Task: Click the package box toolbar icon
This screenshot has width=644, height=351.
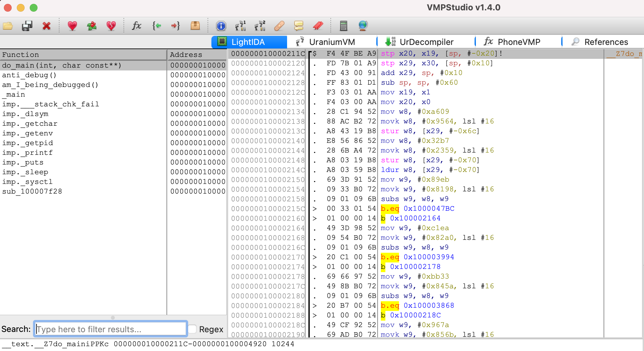Action: coord(195,26)
